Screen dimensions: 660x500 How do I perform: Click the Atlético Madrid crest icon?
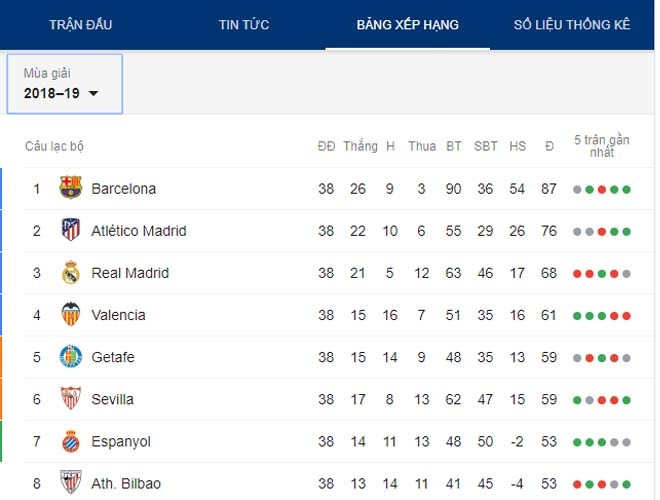(x=70, y=230)
